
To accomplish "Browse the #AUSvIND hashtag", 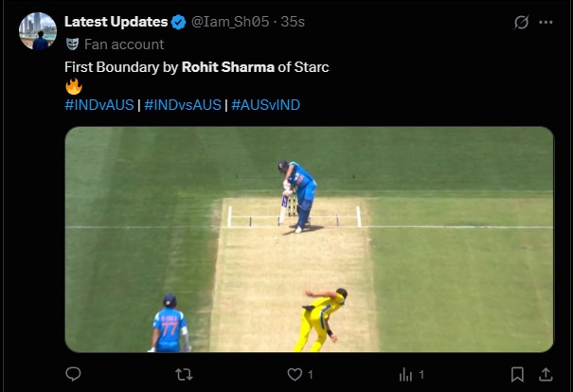I will 265,105.
